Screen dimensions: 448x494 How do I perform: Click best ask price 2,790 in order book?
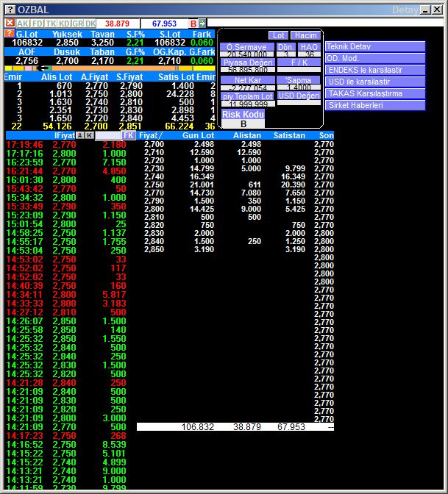pyautogui.click(x=131, y=86)
